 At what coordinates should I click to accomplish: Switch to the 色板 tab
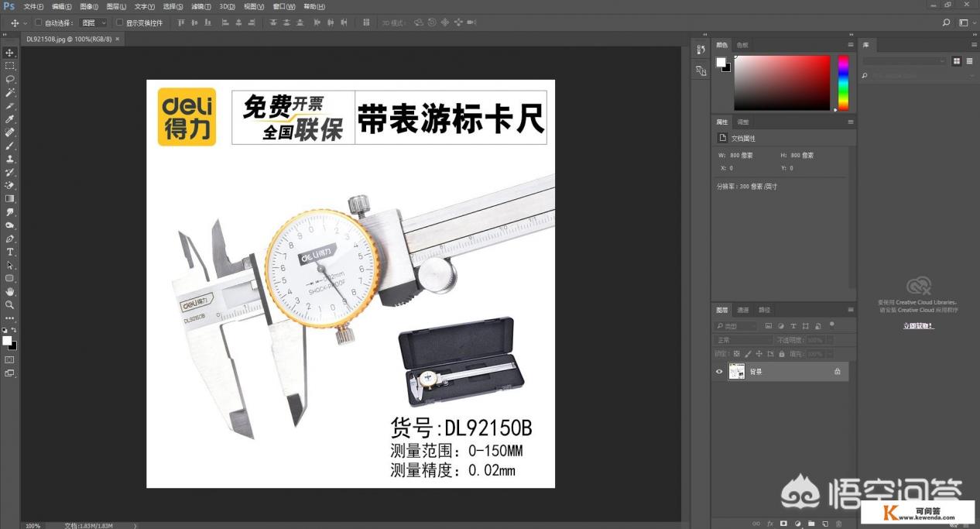coord(742,45)
